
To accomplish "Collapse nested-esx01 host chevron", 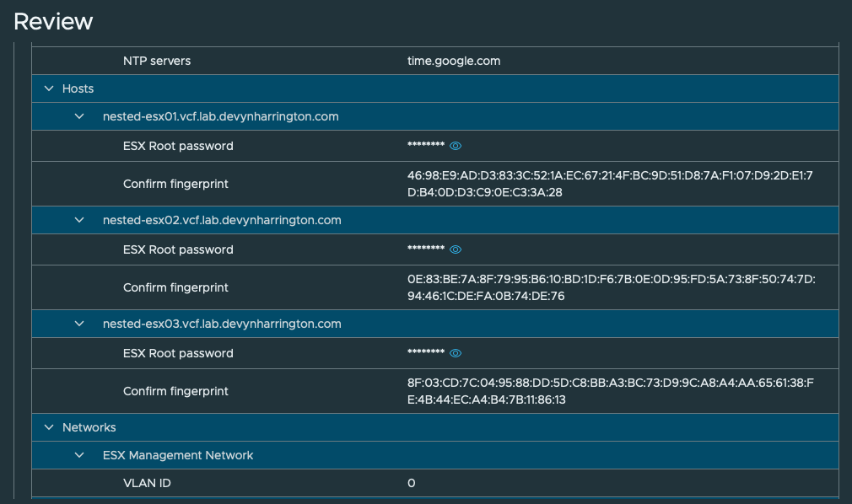I will (x=79, y=116).
